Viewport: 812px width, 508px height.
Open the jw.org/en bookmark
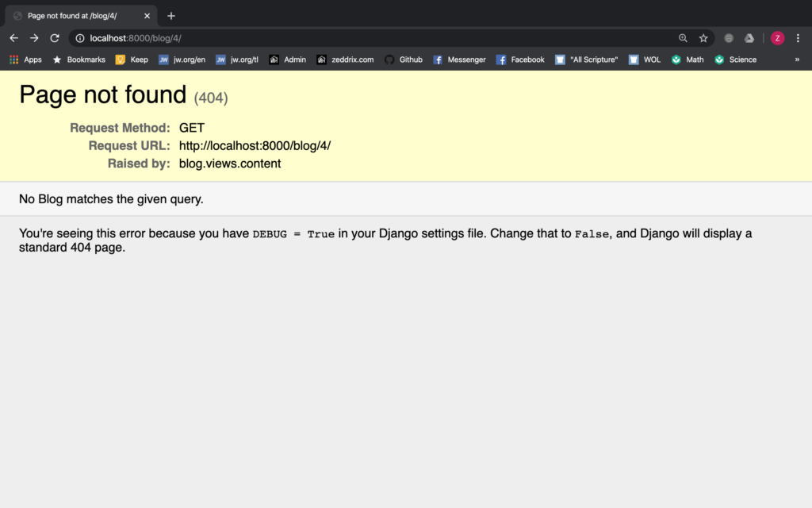[182, 60]
